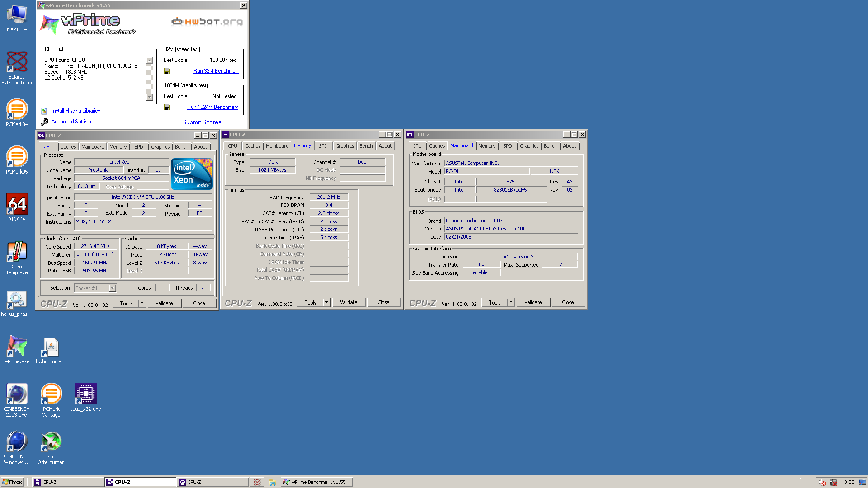Click the Install Missing Libraries icon
Screen dimensions: 868x488
(x=44, y=111)
